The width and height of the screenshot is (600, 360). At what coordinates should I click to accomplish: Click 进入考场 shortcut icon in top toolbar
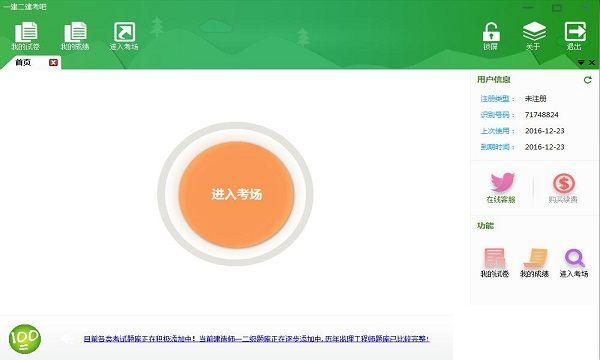point(124,36)
